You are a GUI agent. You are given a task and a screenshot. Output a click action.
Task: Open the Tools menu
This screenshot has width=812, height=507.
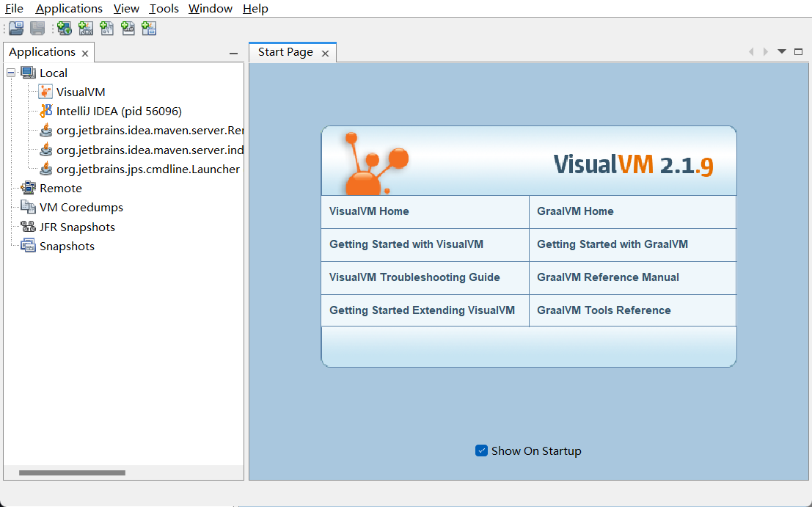coord(164,9)
